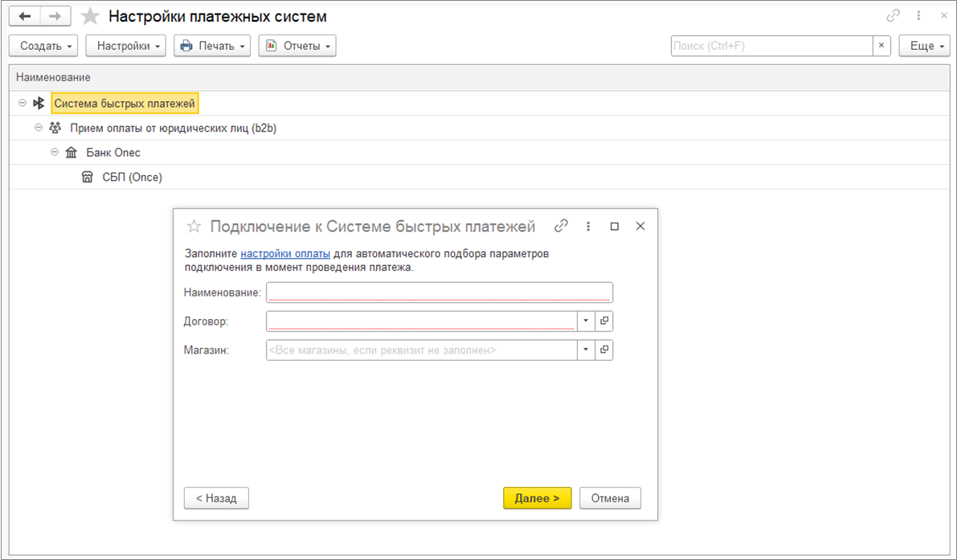957x560 pixels.
Task: Click the forward arrow navigation button
Action: (x=55, y=16)
